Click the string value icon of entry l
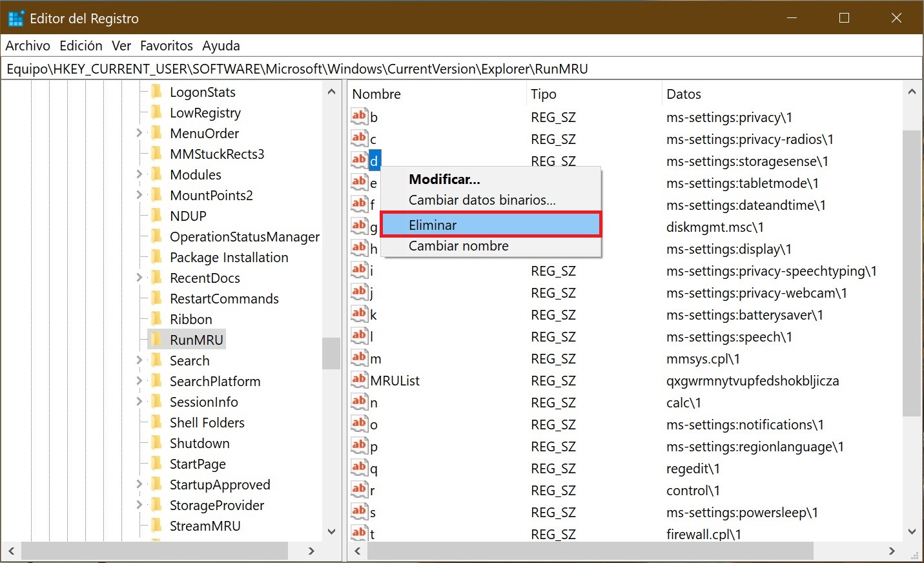This screenshot has height=563, width=924. 360,336
